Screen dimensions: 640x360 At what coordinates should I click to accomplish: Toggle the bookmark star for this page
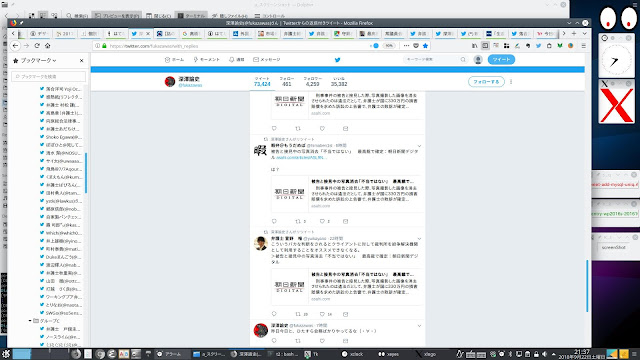pos(425,46)
